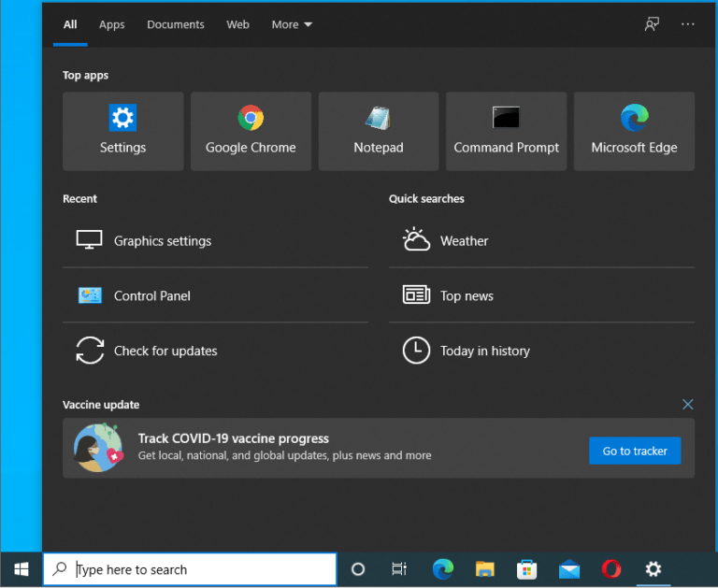Open Settings from Top apps
718x588 pixels.
tap(122, 132)
